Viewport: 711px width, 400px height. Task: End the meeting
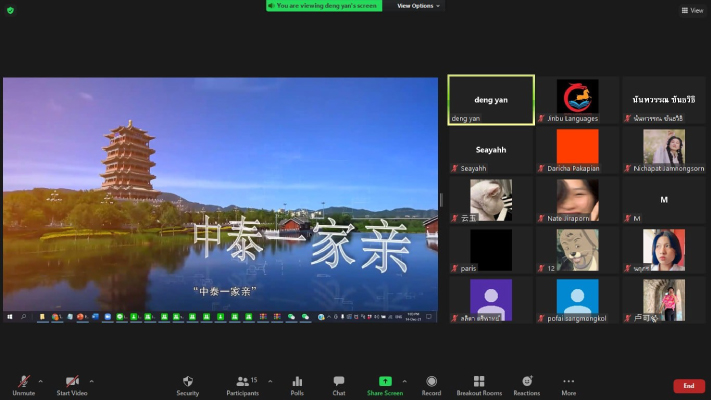[688, 385]
